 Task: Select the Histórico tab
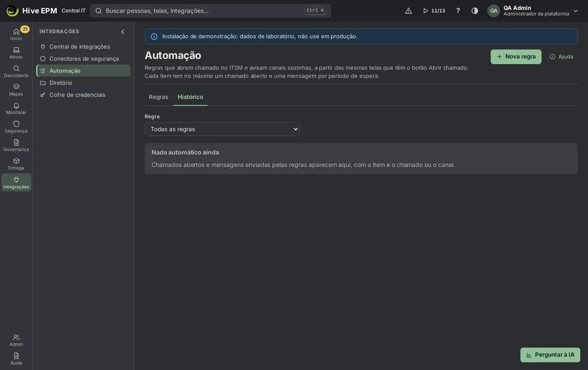pos(190,97)
